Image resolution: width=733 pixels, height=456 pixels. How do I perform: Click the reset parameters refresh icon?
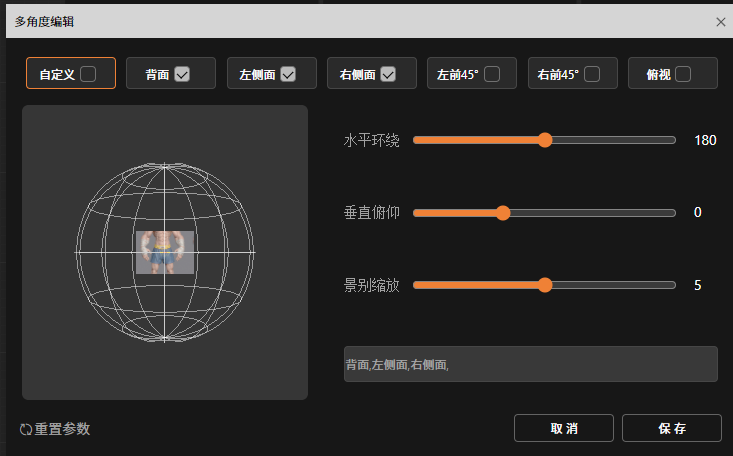click(x=26, y=429)
